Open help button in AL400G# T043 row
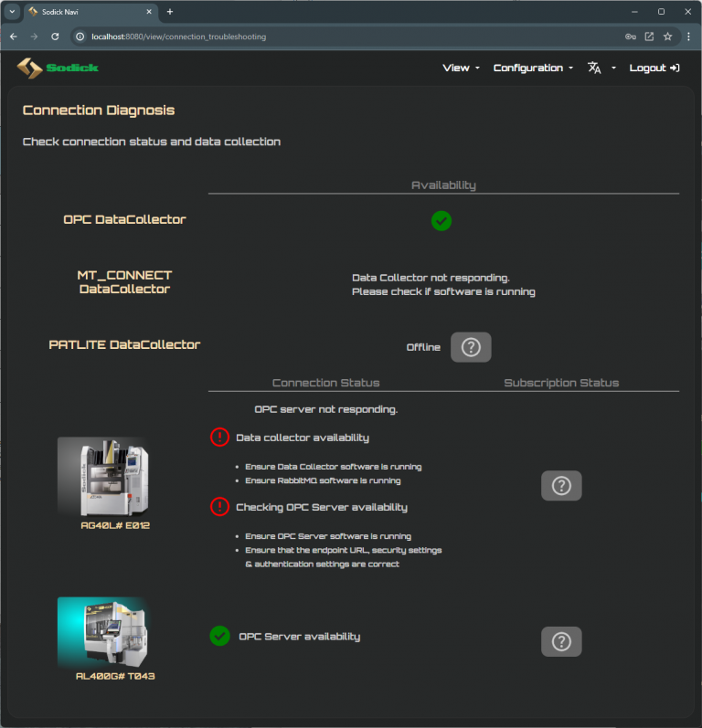 click(x=561, y=641)
